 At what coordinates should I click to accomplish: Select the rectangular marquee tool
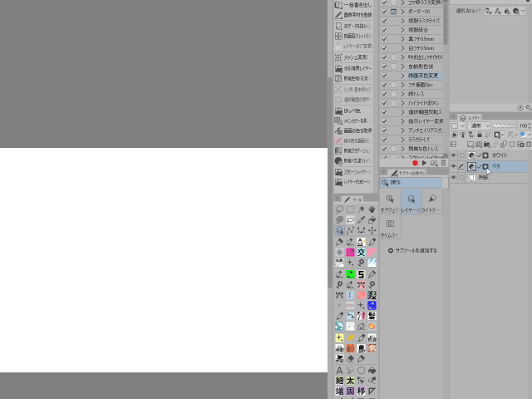click(x=350, y=209)
